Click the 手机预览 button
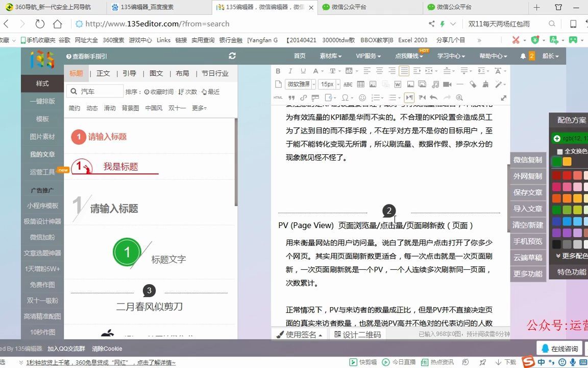 (528, 241)
